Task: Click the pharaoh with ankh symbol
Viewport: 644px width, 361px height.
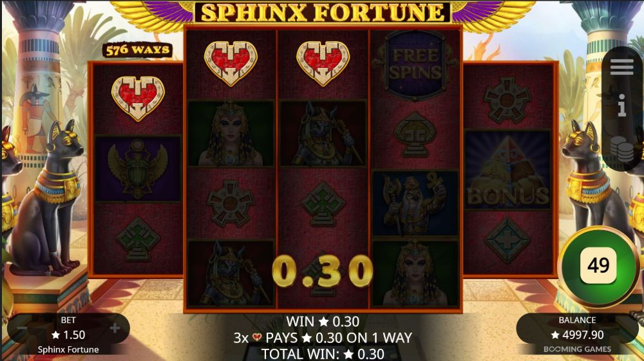Action: click(415, 204)
